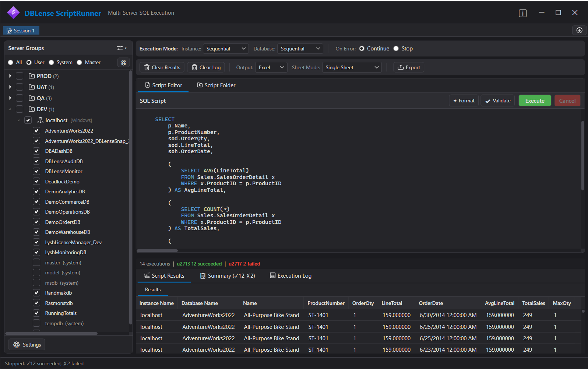
Task: Click the Script Editor tab icon
Action: coord(147,85)
